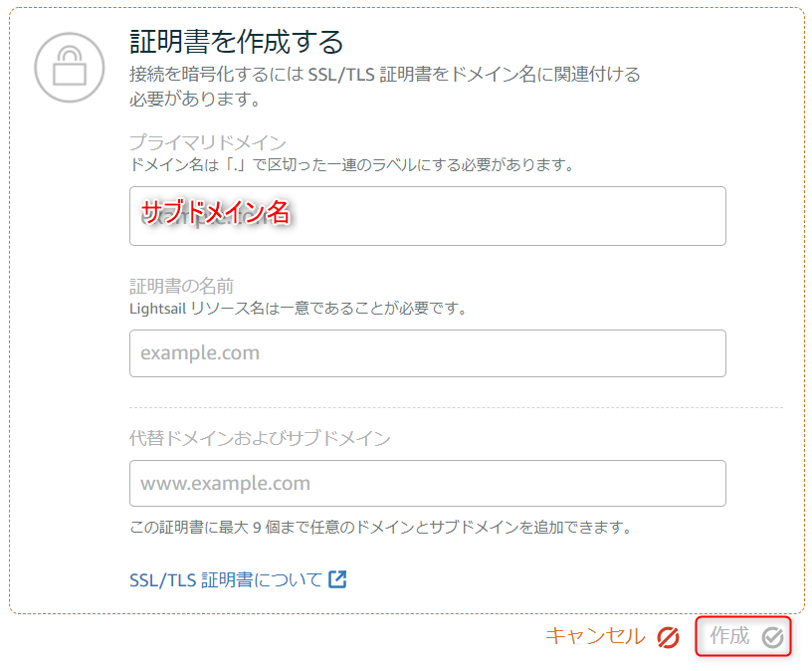Click the external link icon beside SSL/TLS 証明書について
Screen dimensions: 812x671
click(x=337, y=579)
